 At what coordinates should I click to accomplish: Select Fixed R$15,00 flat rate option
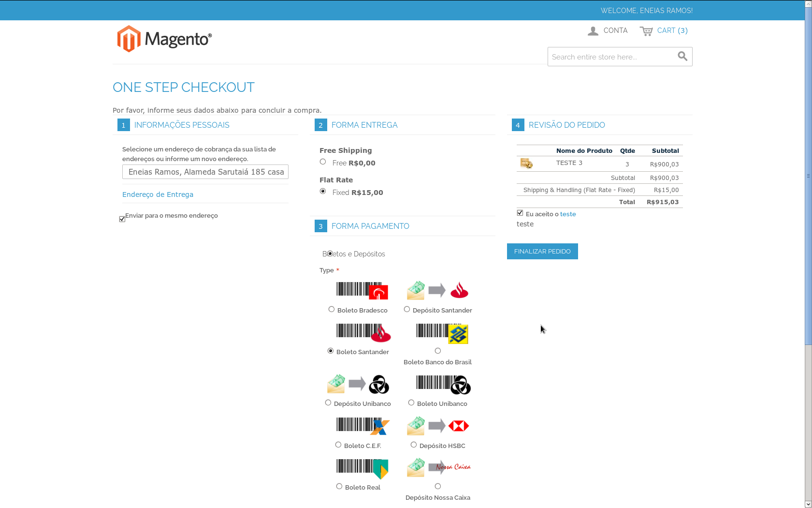[x=323, y=191]
